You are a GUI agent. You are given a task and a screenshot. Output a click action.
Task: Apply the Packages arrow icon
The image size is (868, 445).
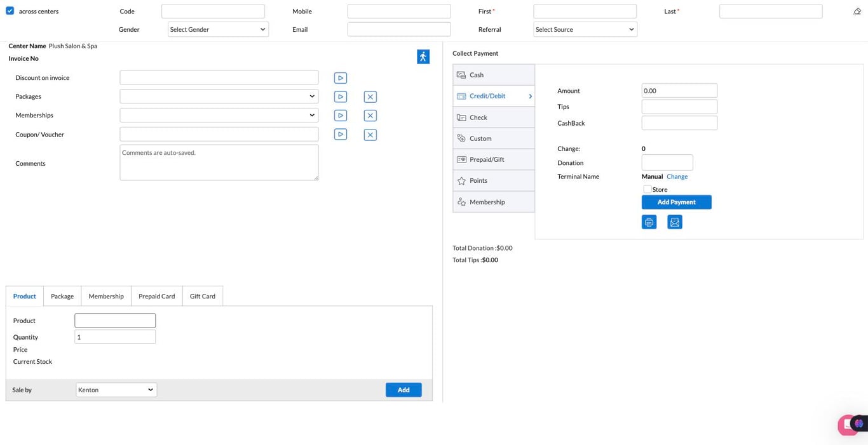(341, 96)
